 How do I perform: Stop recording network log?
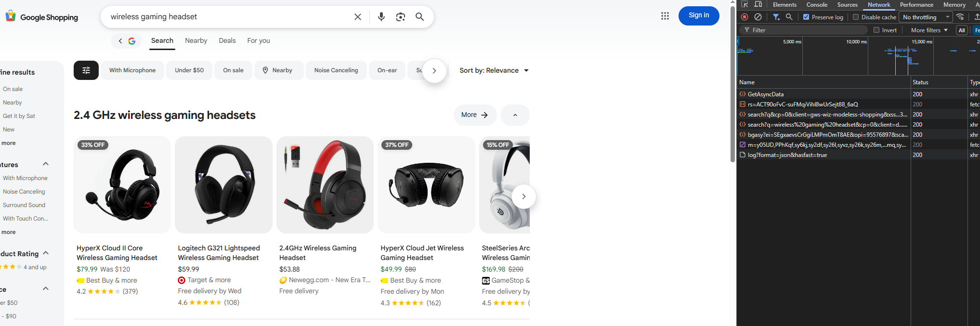745,17
